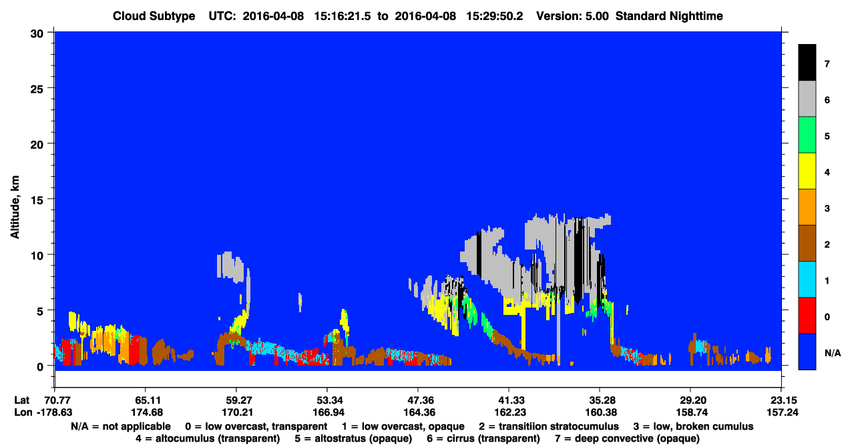Click the red colorbar segment labeled 0
This screenshot has width=868, height=445.
pos(807,315)
